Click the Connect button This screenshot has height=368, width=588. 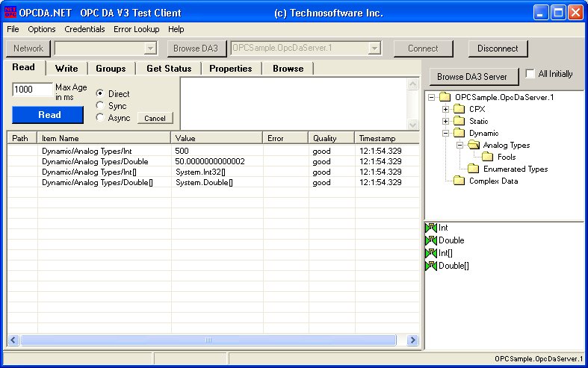423,49
